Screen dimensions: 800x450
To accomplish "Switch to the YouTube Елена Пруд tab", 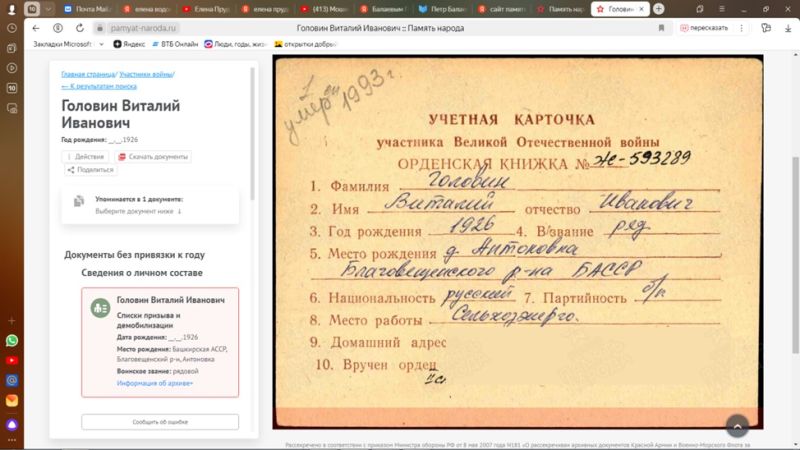I will coord(207,9).
